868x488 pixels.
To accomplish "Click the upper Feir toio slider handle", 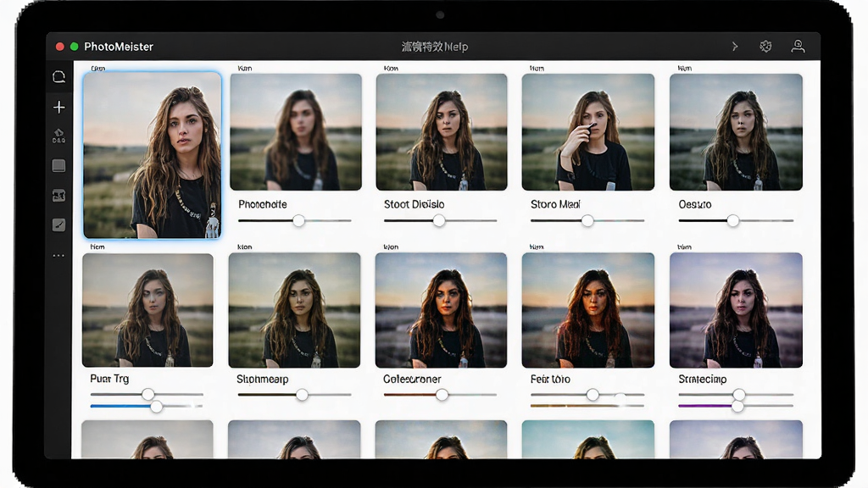I will (x=593, y=395).
